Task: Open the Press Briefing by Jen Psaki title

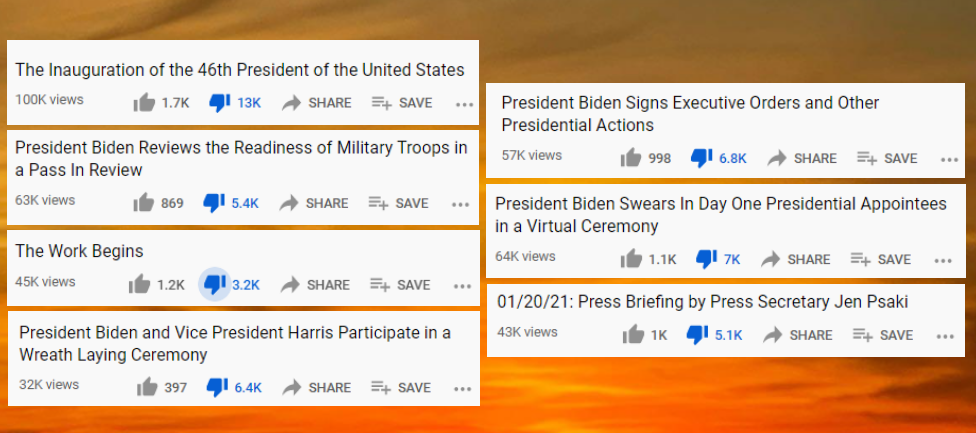Action: click(704, 301)
